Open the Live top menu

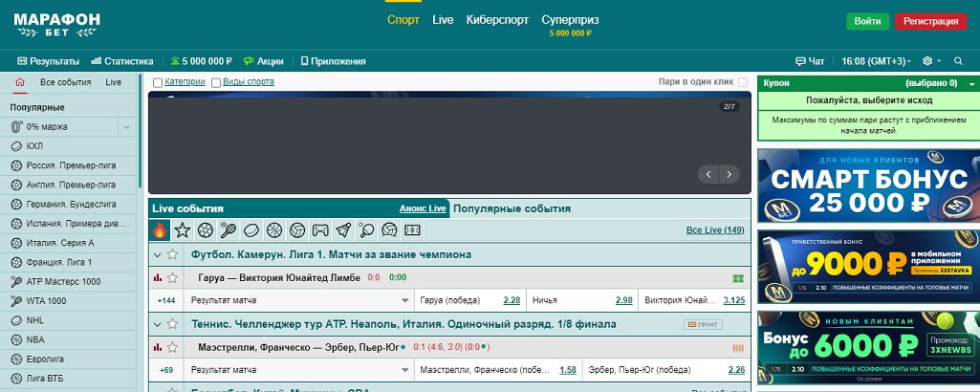coord(443,20)
